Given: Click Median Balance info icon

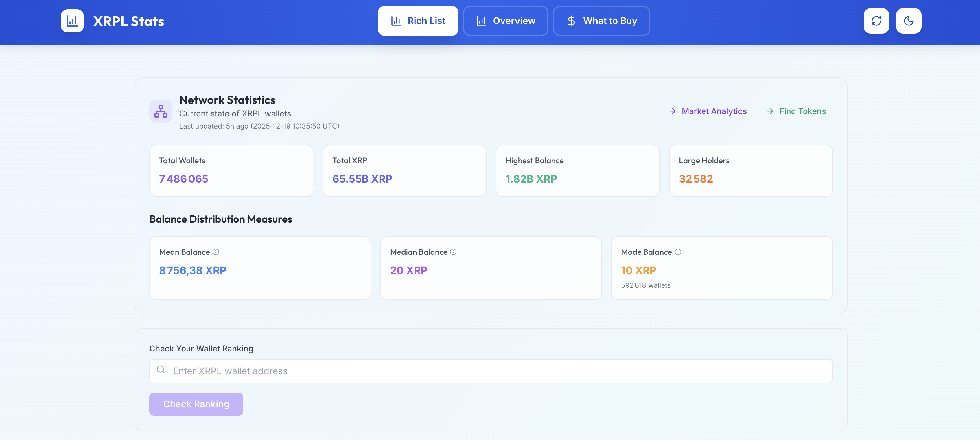Looking at the screenshot, I should click(x=453, y=252).
